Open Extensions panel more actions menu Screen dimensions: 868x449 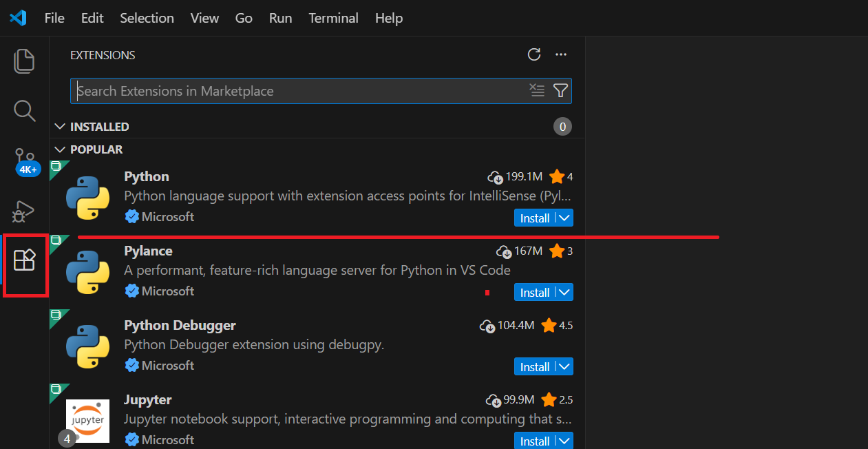tap(561, 55)
